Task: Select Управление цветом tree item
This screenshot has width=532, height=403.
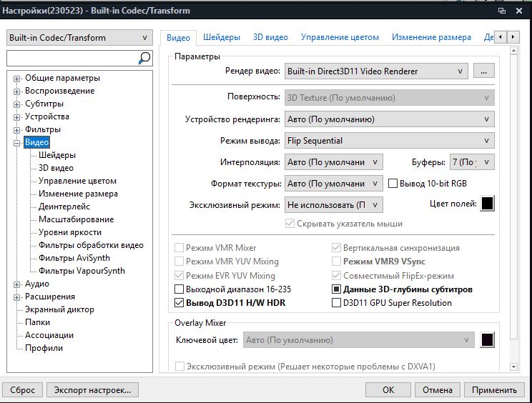Action: 77,181
